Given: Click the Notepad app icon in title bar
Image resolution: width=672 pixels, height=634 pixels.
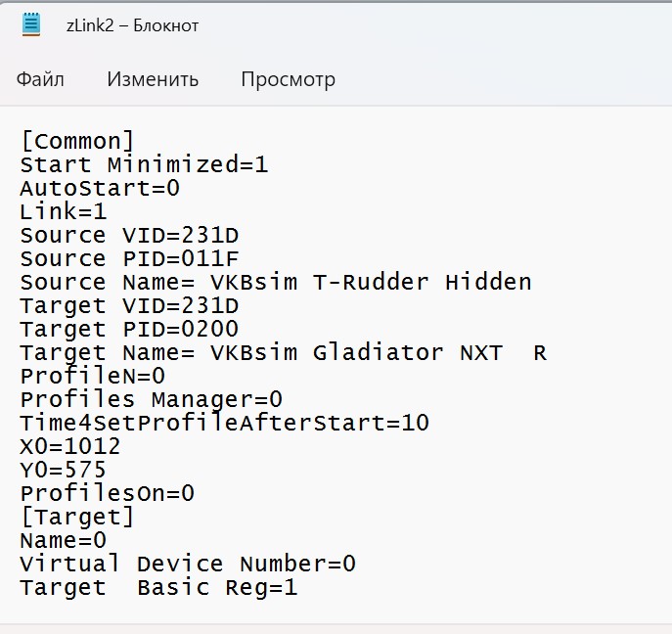Looking at the screenshot, I should 31,24.
